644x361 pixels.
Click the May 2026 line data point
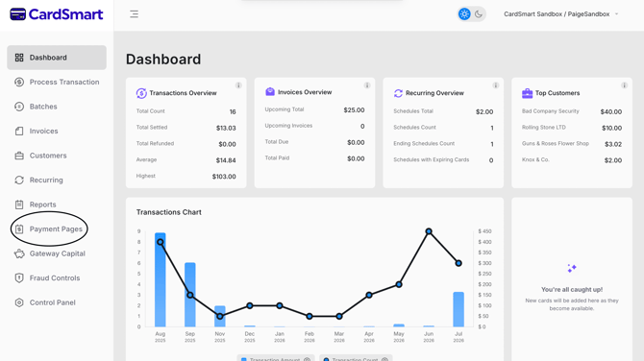pos(399,284)
